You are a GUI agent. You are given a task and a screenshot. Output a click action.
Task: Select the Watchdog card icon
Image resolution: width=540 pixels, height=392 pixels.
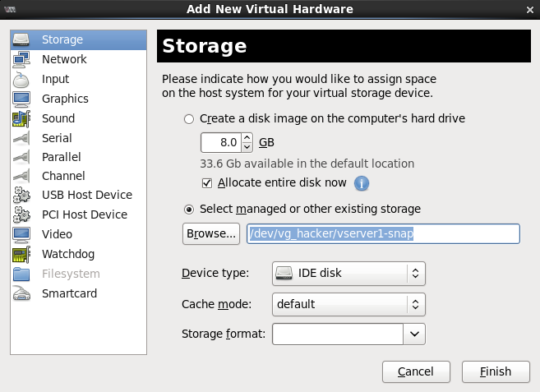21,254
